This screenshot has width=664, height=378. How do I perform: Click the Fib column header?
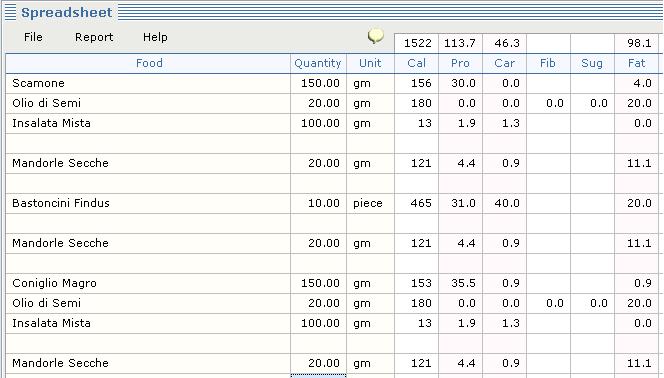pyautogui.click(x=548, y=63)
